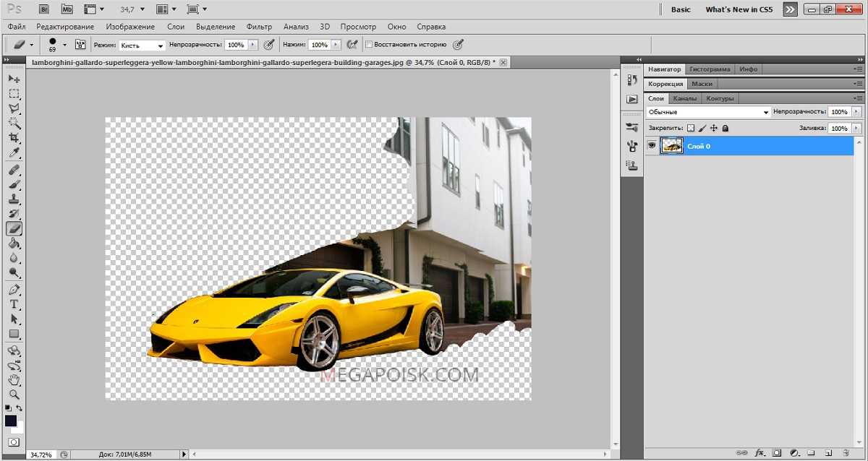Choose the Paint Bucket tool
The width and height of the screenshot is (868, 461).
coord(14,244)
